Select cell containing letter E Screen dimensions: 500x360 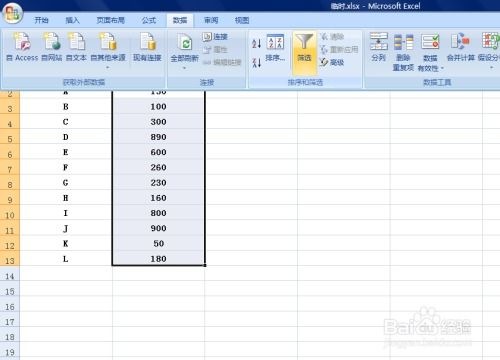(x=66, y=152)
